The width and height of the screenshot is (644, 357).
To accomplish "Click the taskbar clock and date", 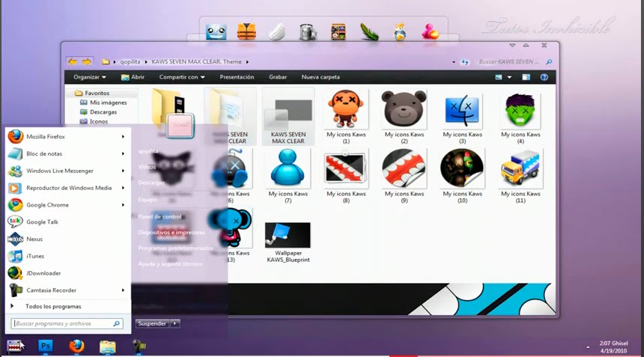I will pos(613,347).
